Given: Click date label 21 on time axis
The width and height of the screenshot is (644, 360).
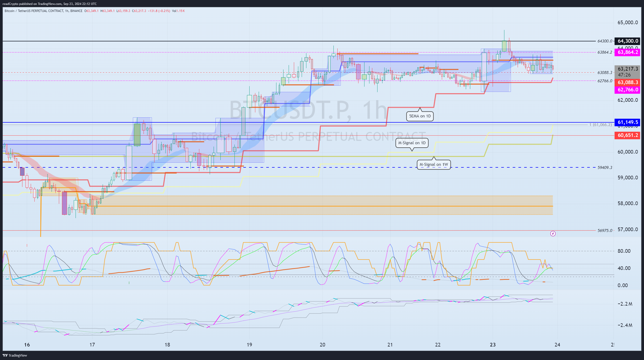Looking at the screenshot, I should click(390, 345).
